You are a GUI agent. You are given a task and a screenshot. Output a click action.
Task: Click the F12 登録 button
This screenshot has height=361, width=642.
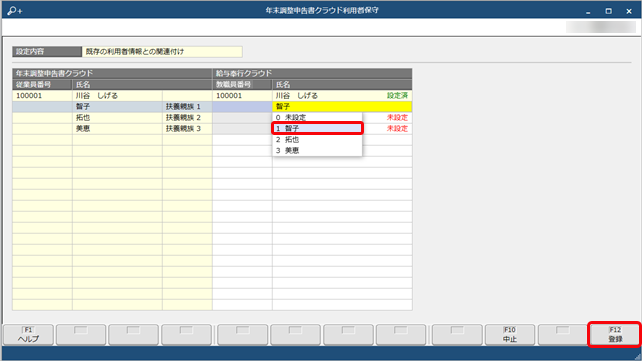click(x=615, y=334)
